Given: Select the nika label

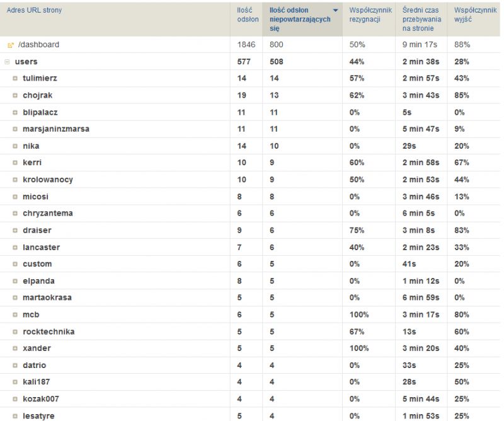Looking at the screenshot, I should pyautogui.click(x=31, y=146).
